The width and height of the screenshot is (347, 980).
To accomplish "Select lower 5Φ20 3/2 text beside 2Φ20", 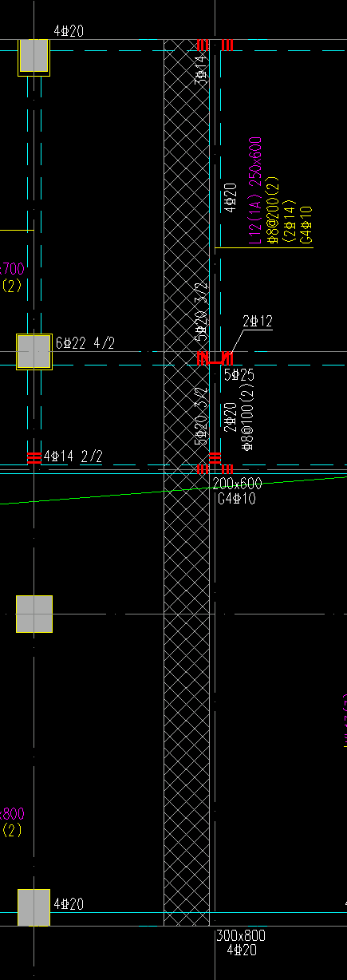I will (201, 415).
